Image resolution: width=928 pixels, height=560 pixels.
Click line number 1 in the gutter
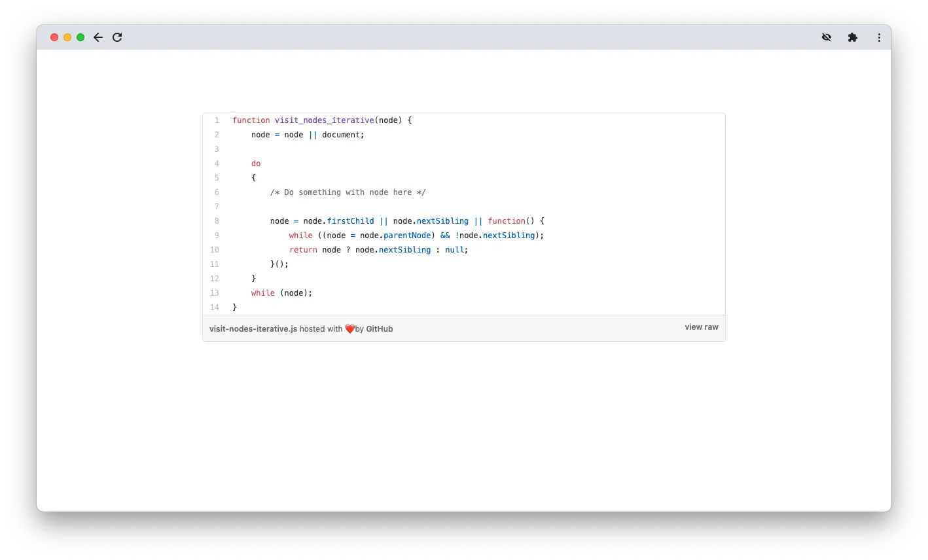217,120
